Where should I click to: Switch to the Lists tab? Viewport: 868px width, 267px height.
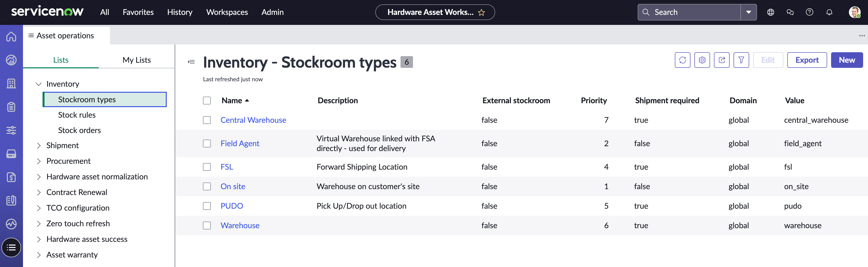[x=61, y=60]
